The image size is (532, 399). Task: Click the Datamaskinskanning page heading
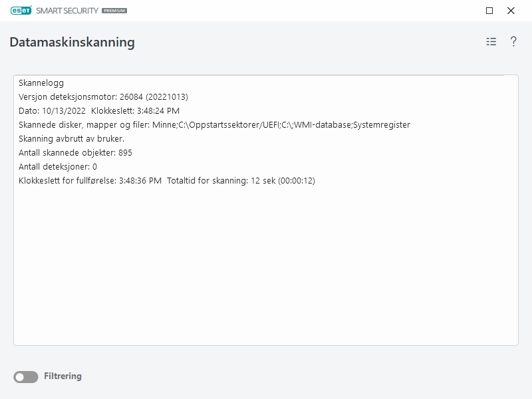[72, 43]
